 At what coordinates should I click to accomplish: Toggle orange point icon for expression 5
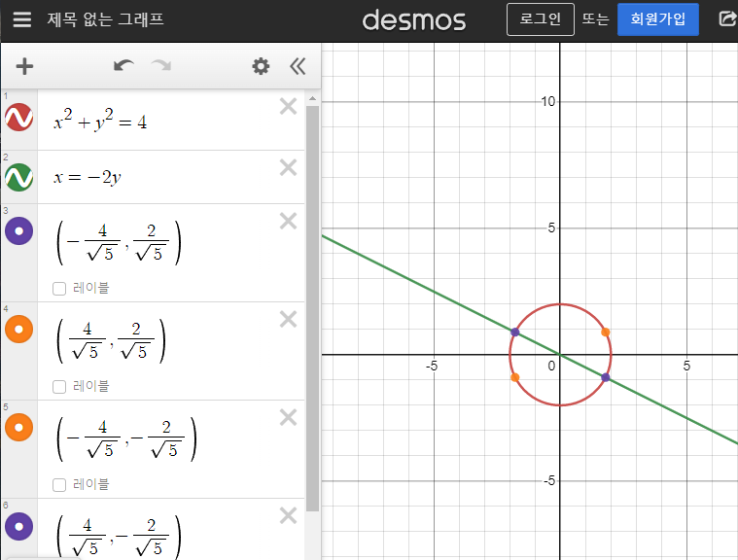point(18,428)
